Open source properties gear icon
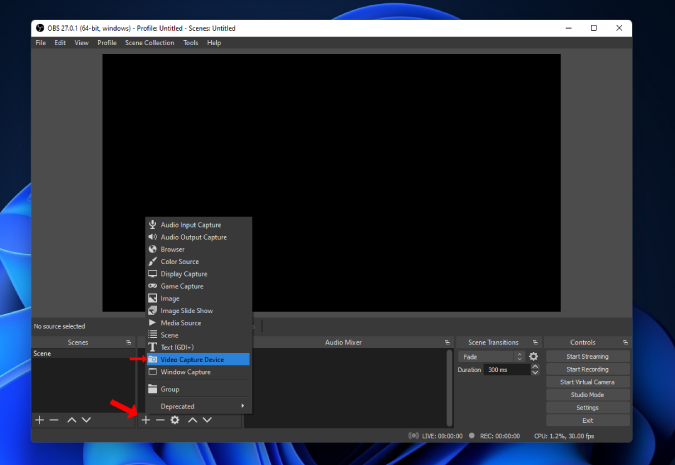The height and width of the screenshot is (465, 675). (x=175, y=420)
